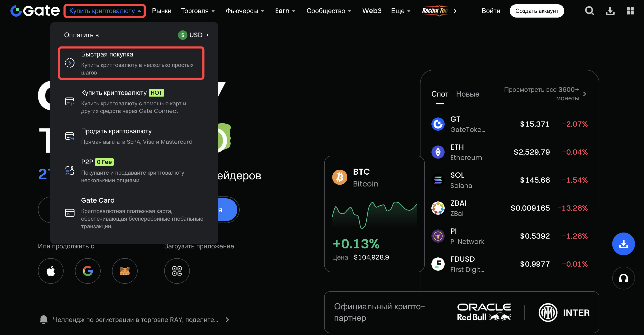The width and height of the screenshot is (644, 335).
Task: Click the search magnifier icon
Action: [589, 11]
